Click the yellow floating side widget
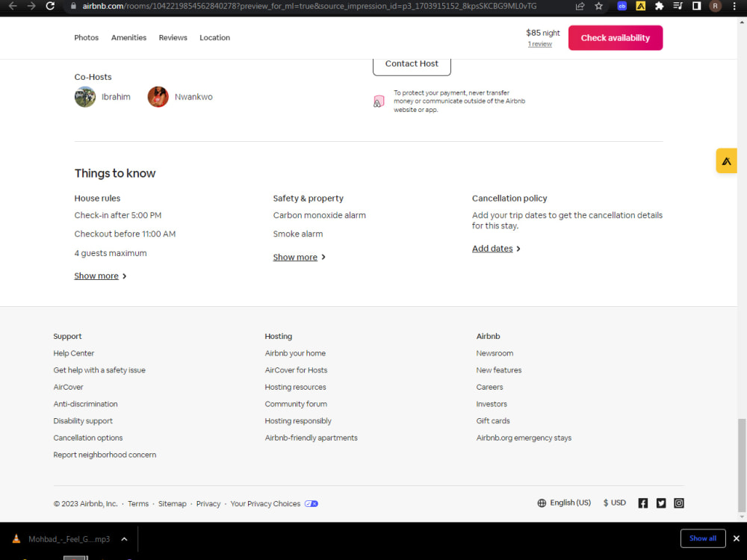Image resolution: width=747 pixels, height=560 pixels. (x=727, y=161)
